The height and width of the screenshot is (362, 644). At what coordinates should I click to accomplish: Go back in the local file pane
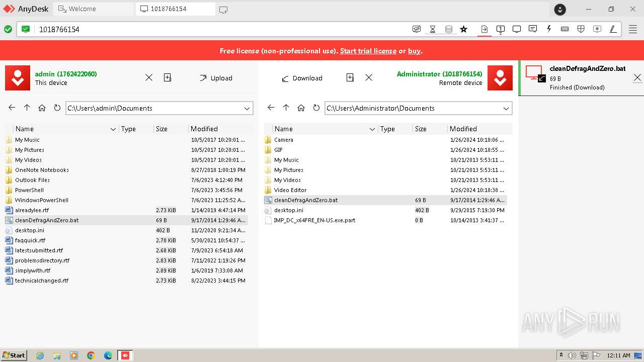coord(12,108)
